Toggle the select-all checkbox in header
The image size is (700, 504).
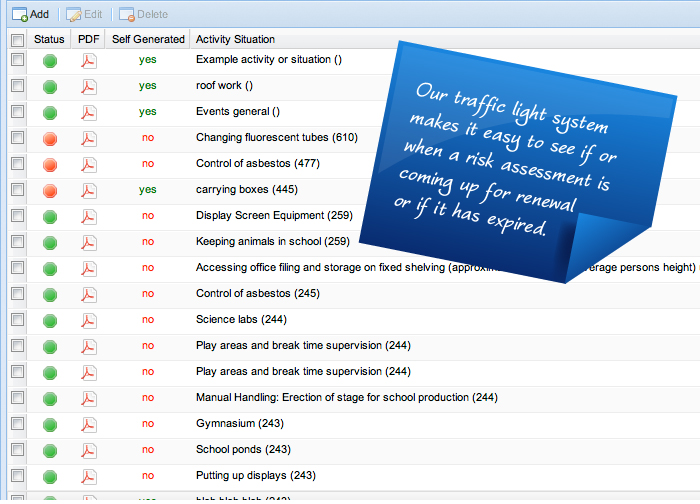point(17,40)
